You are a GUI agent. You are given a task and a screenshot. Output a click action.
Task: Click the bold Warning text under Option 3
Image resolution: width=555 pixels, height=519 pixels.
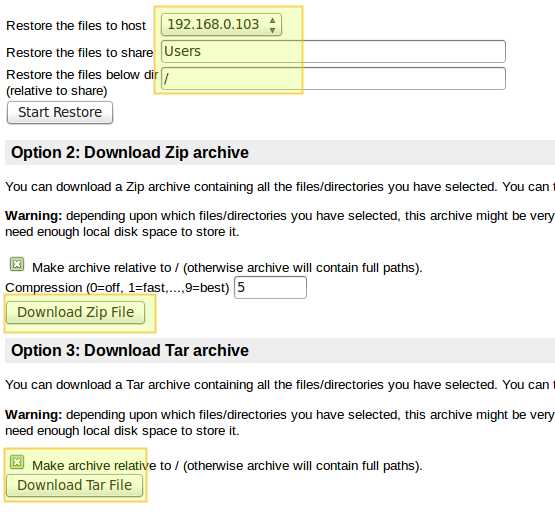point(34,415)
